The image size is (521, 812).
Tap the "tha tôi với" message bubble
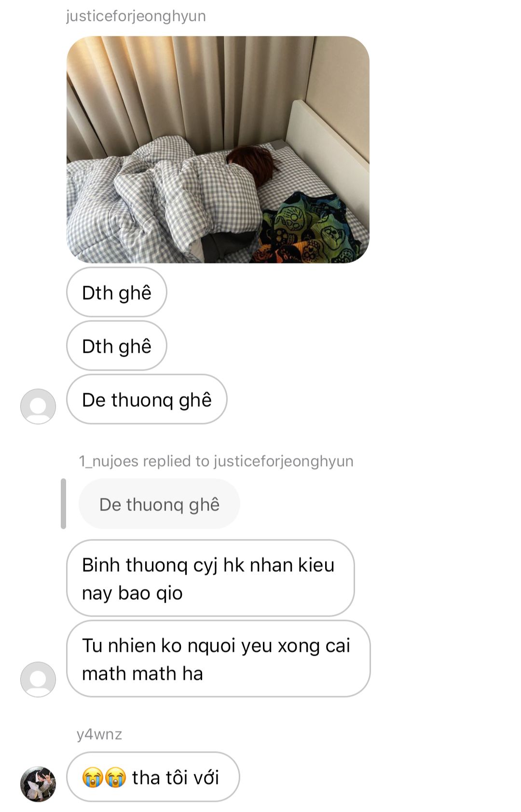point(153,777)
